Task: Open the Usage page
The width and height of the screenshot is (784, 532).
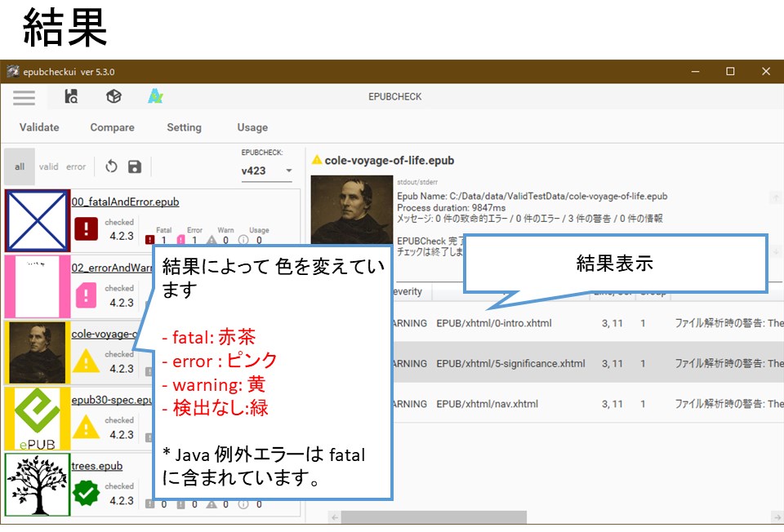Action: point(252,127)
